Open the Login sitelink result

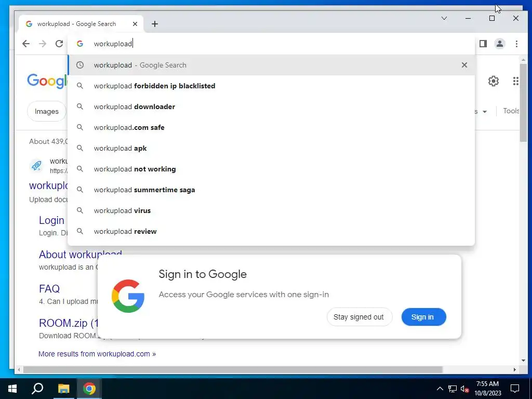pos(51,220)
